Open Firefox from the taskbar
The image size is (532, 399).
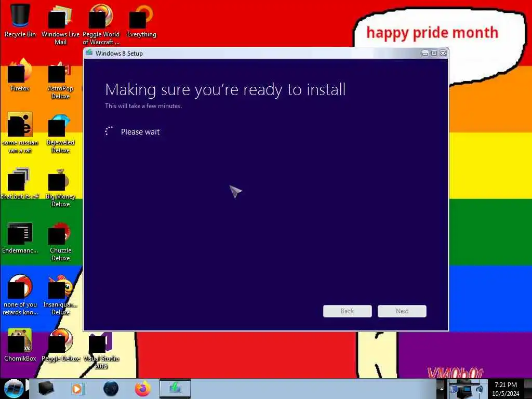click(x=143, y=389)
